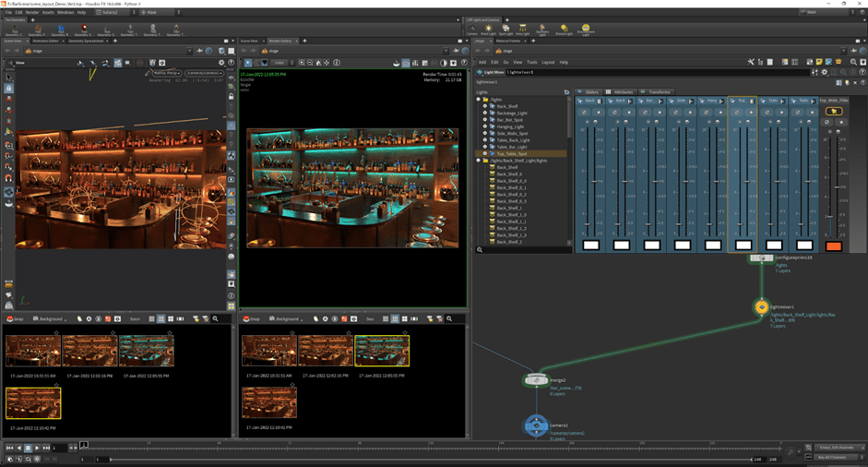Open the Render menu
The image size is (868, 467).
(33, 12)
